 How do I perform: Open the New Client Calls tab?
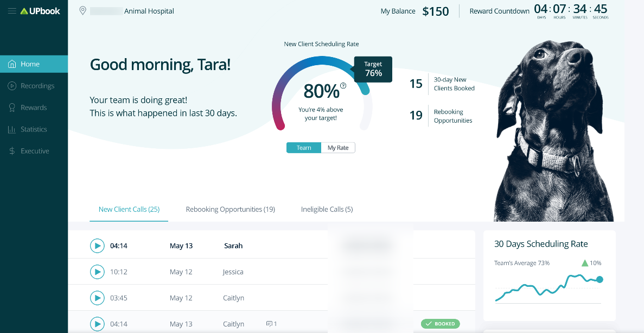(x=129, y=209)
